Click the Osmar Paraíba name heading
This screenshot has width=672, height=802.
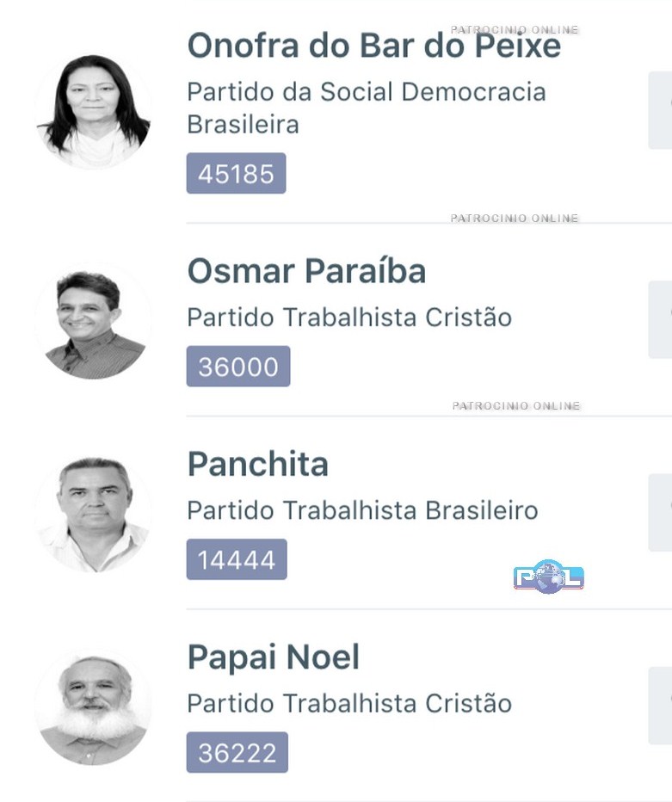pos(306,271)
